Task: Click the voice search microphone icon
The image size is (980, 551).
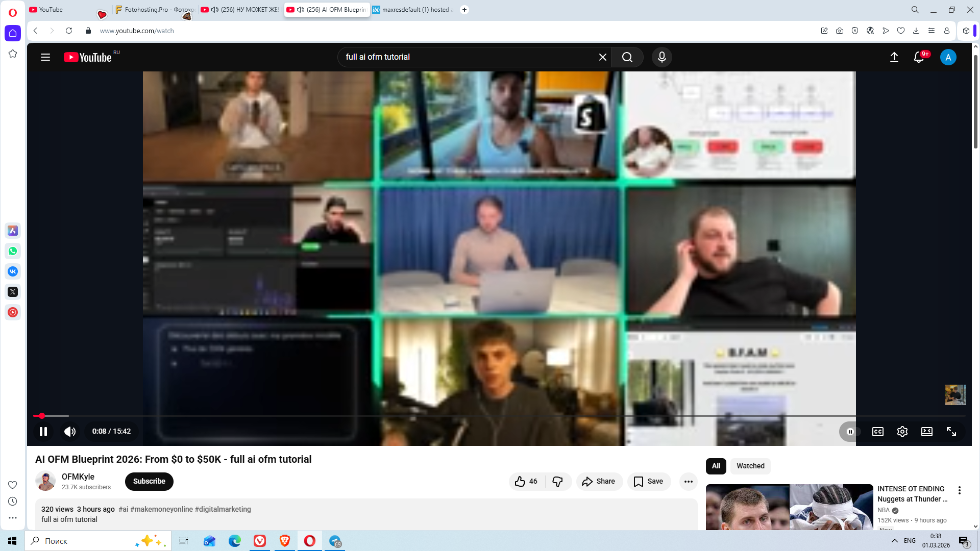Action: pyautogui.click(x=661, y=57)
